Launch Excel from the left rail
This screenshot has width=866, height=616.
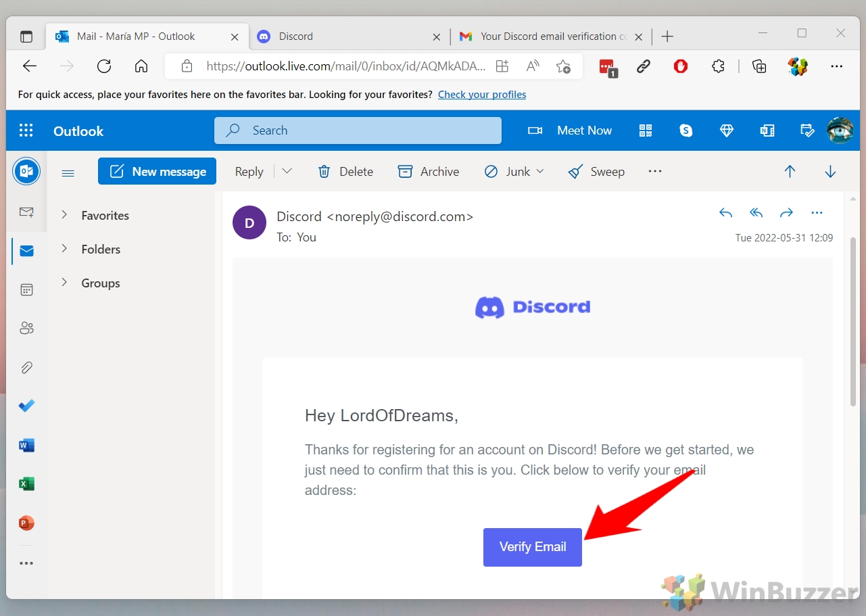click(26, 484)
